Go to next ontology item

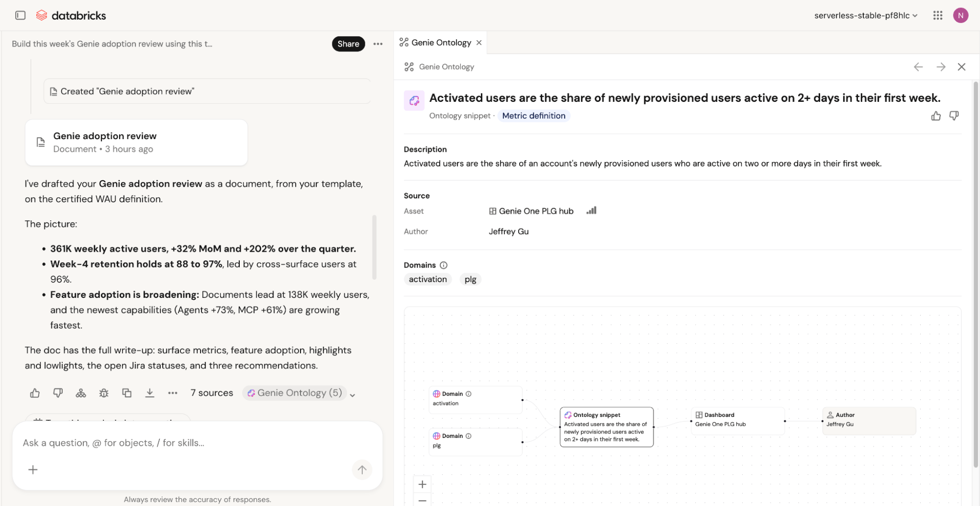[x=941, y=67]
